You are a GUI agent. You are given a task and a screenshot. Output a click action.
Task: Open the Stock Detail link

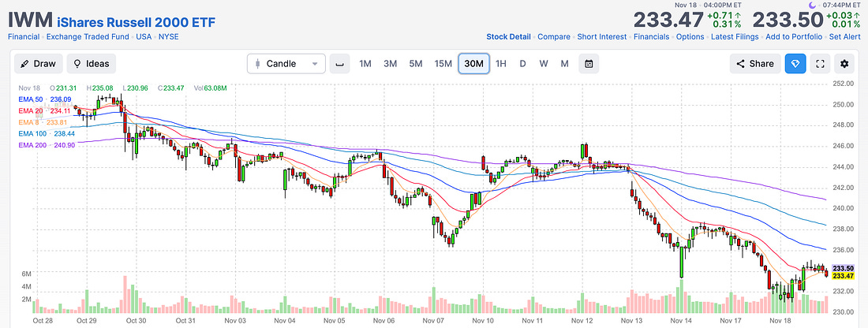pyautogui.click(x=508, y=37)
